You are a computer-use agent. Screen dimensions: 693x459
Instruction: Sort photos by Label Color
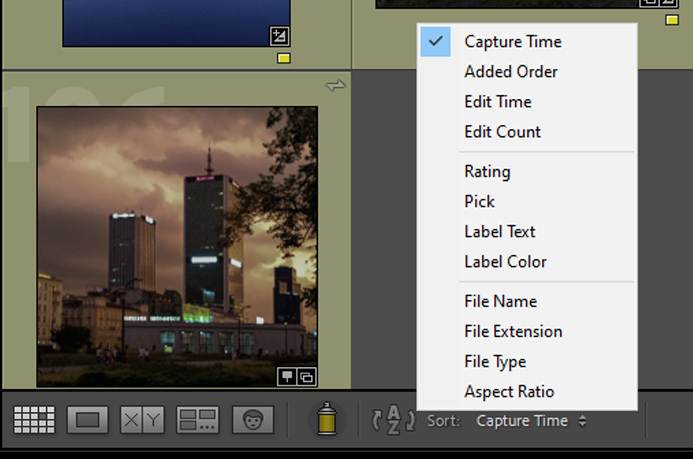[527, 262]
